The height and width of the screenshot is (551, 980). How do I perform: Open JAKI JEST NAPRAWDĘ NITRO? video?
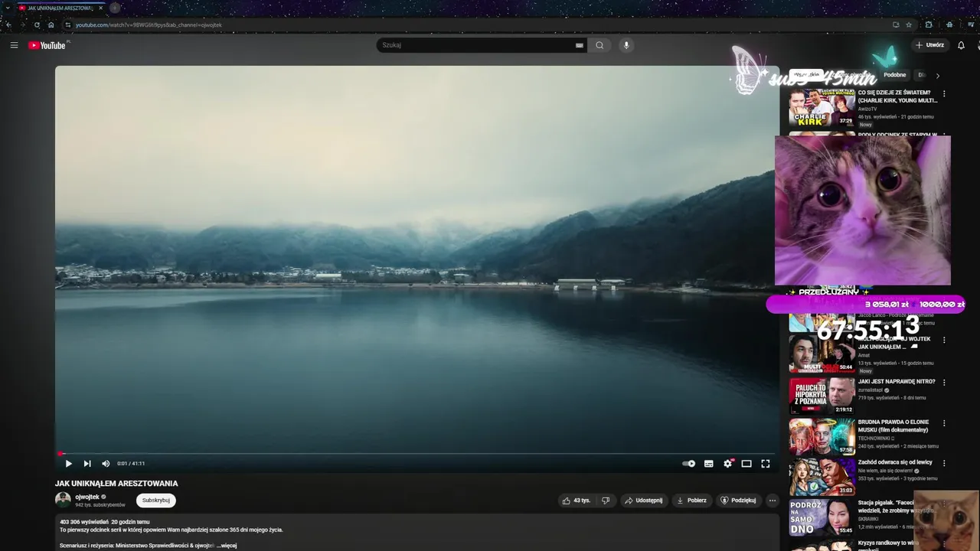(897, 381)
